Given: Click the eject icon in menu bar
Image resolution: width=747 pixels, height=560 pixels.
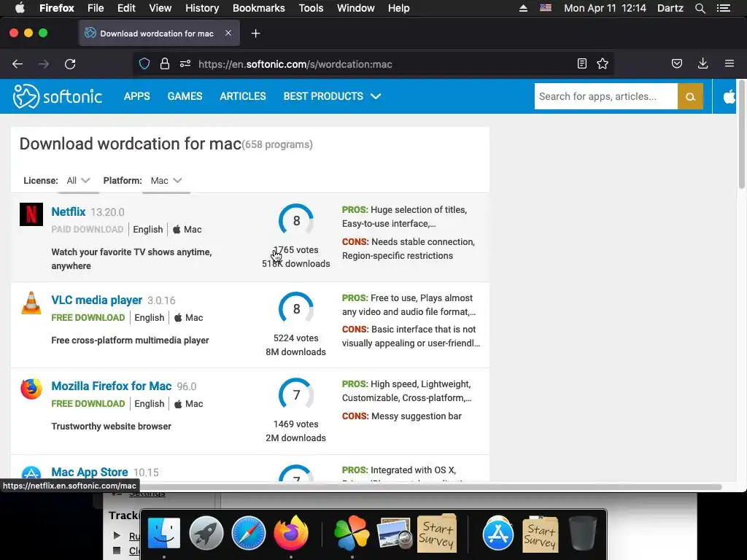Looking at the screenshot, I should pyautogui.click(x=523, y=8).
